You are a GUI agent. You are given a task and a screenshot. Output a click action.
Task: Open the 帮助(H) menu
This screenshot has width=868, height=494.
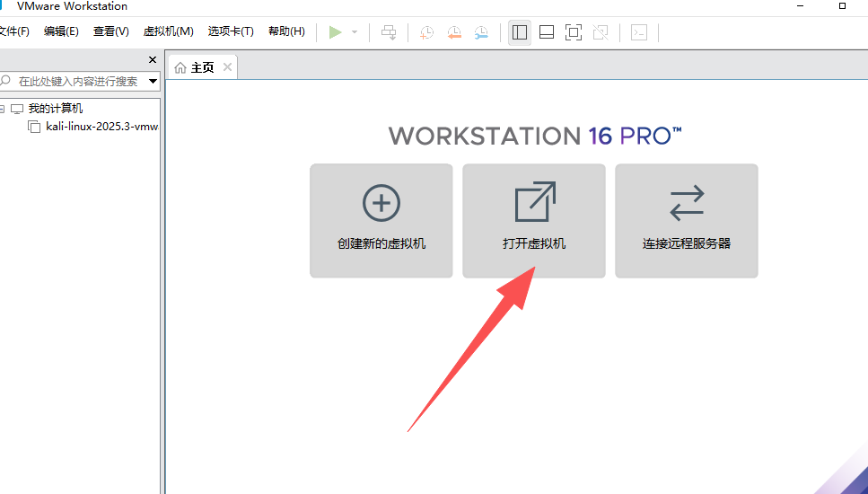[x=286, y=31]
